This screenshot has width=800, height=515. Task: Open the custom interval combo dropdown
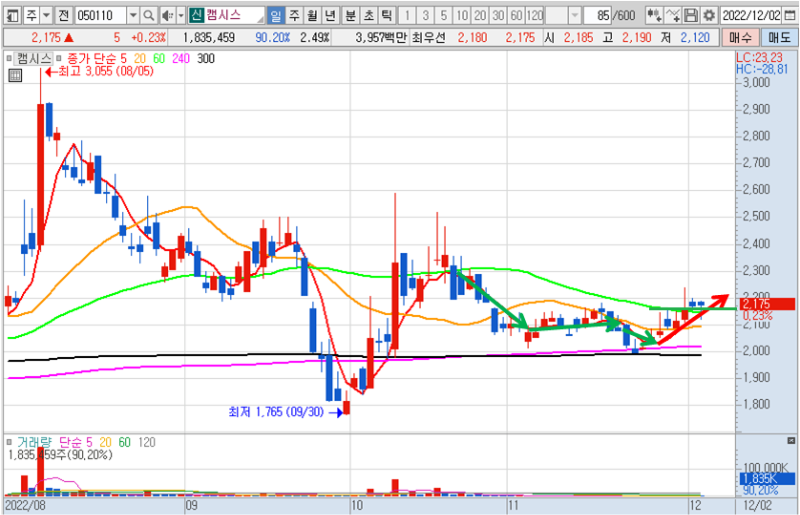click(575, 16)
